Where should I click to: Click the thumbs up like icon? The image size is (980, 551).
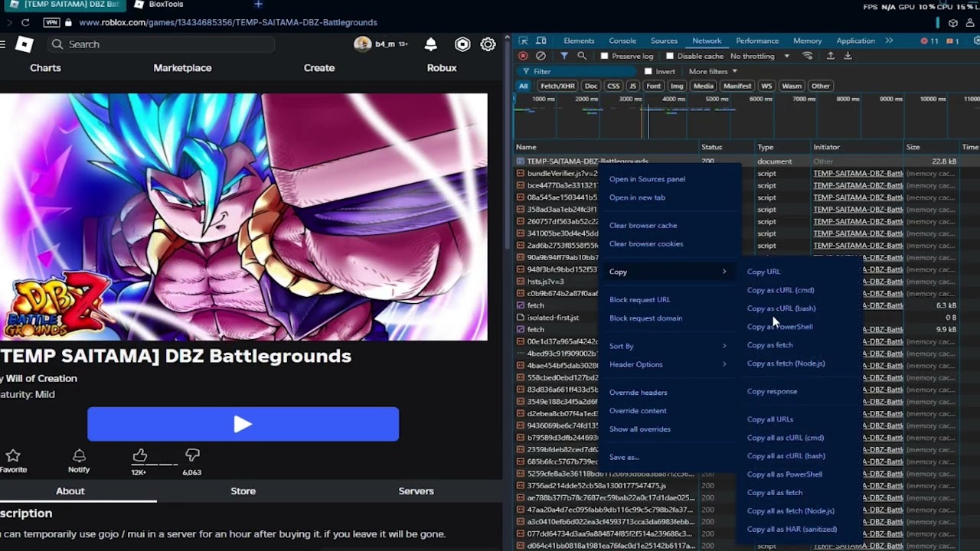point(139,456)
